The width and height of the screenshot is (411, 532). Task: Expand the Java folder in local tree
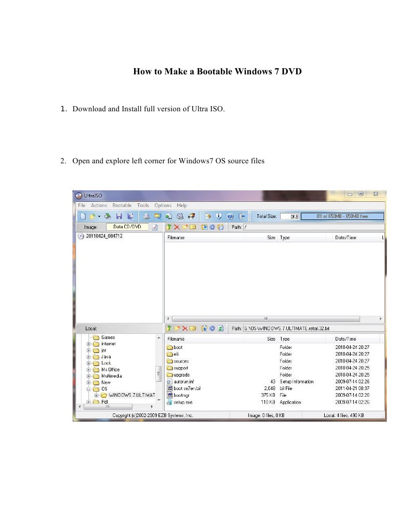88,357
